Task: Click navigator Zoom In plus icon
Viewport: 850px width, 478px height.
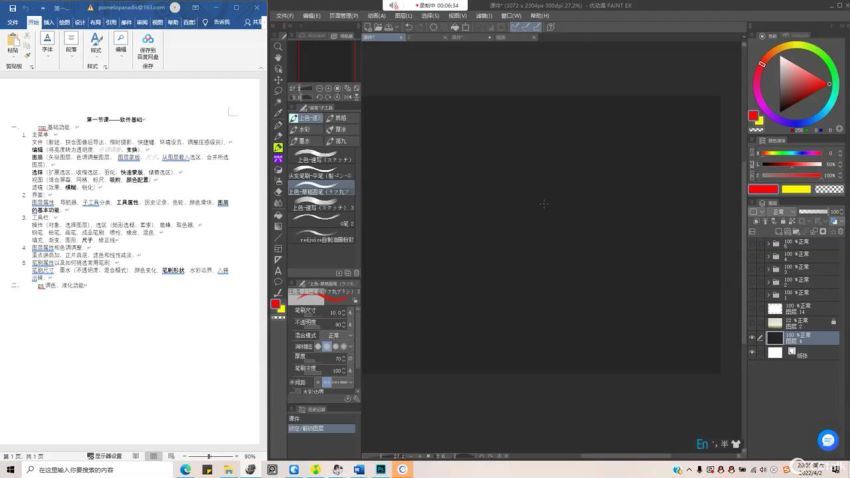Action: (x=329, y=88)
